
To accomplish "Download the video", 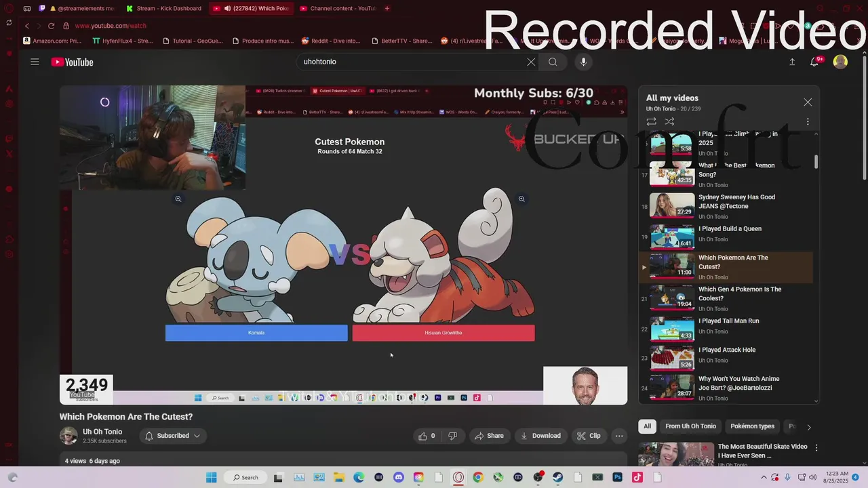I will pyautogui.click(x=540, y=436).
